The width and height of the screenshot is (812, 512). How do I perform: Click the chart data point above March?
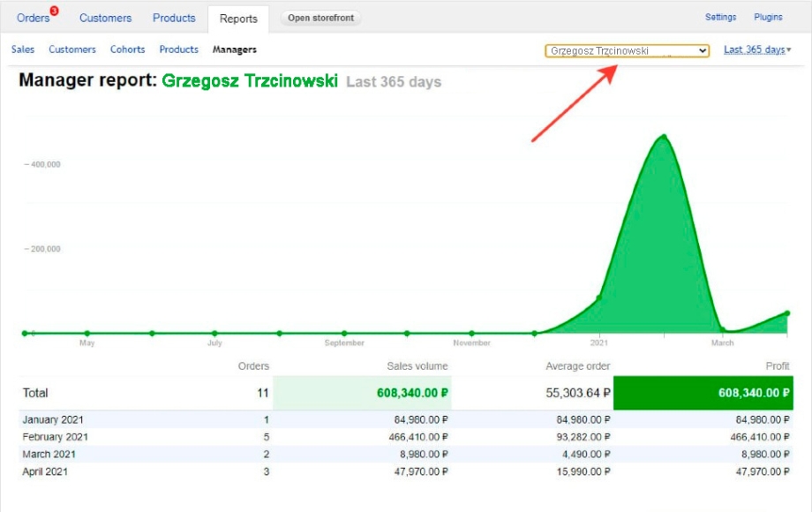click(x=722, y=331)
